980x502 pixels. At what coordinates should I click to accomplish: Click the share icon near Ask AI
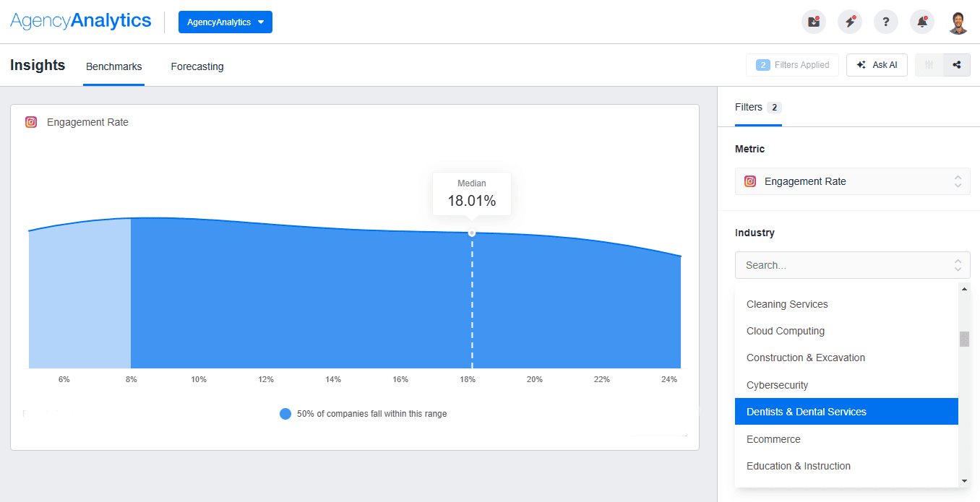pos(957,65)
